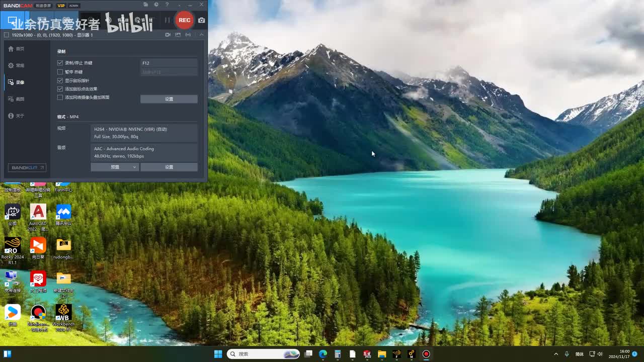This screenshot has height=362, width=644.
Task: Click the Bandicam desktop shortcut
Action: tap(38, 318)
